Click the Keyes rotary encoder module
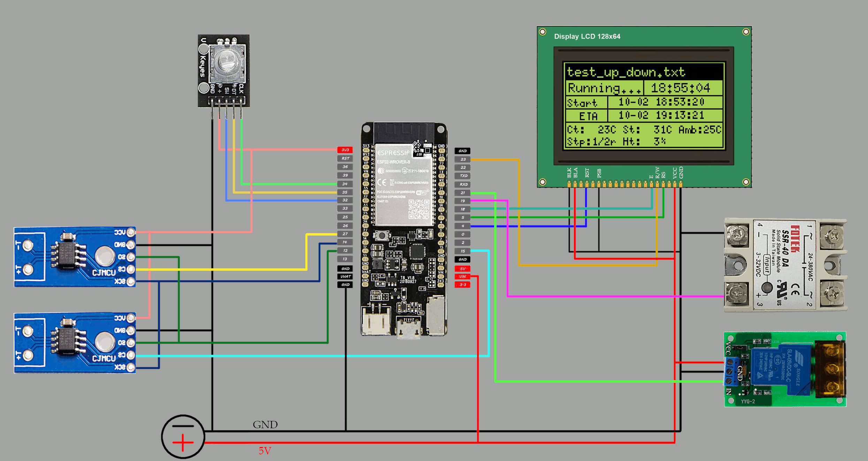Viewport: 868px width, 461px height. pos(223,71)
